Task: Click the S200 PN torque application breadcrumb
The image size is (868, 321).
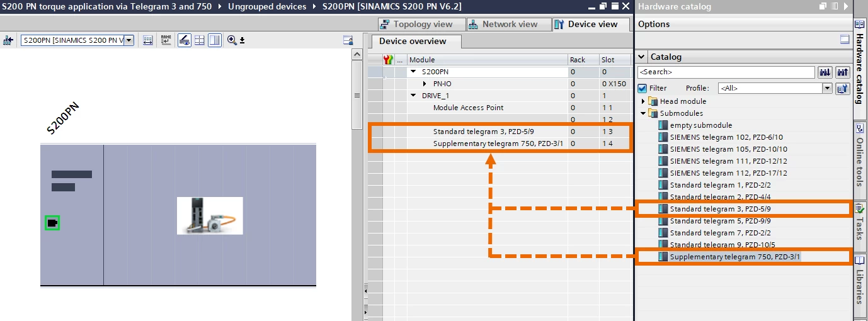Action: (x=108, y=6)
